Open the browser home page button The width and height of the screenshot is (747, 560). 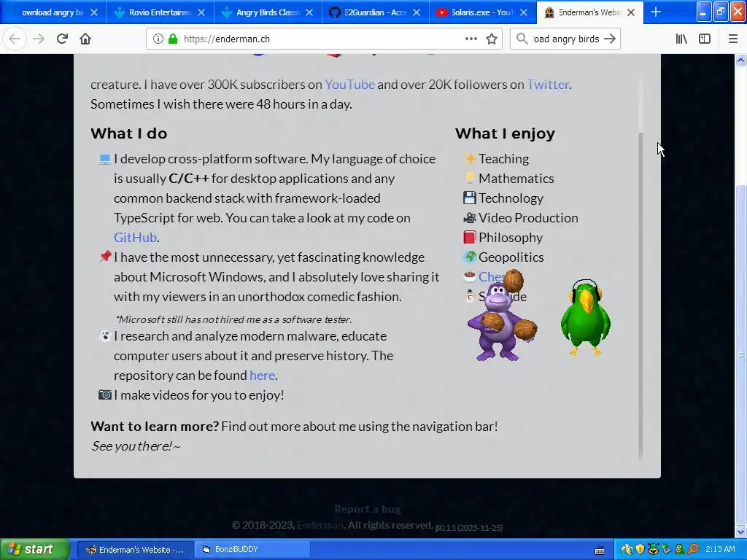pos(85,39)
